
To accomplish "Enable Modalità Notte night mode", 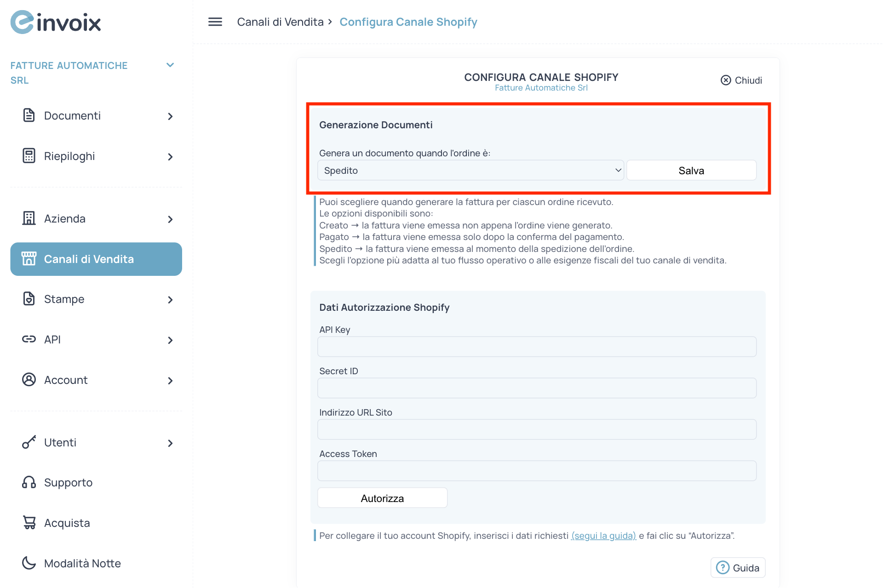I will (x=29, y=563).
